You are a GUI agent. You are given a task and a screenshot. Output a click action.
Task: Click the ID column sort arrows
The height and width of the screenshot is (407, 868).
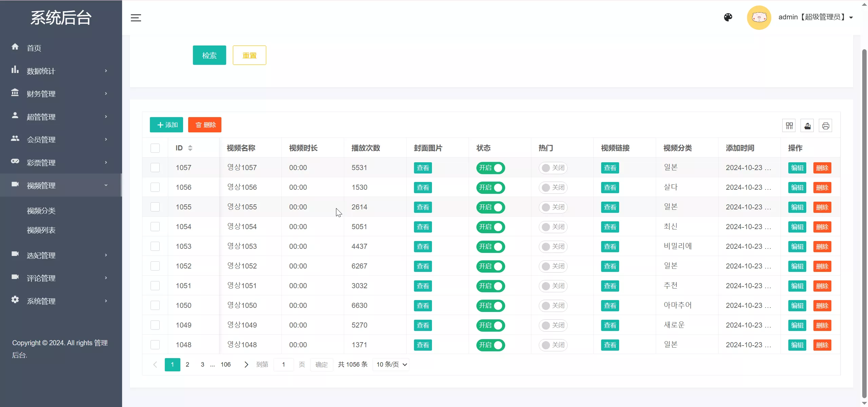point(190,148)
